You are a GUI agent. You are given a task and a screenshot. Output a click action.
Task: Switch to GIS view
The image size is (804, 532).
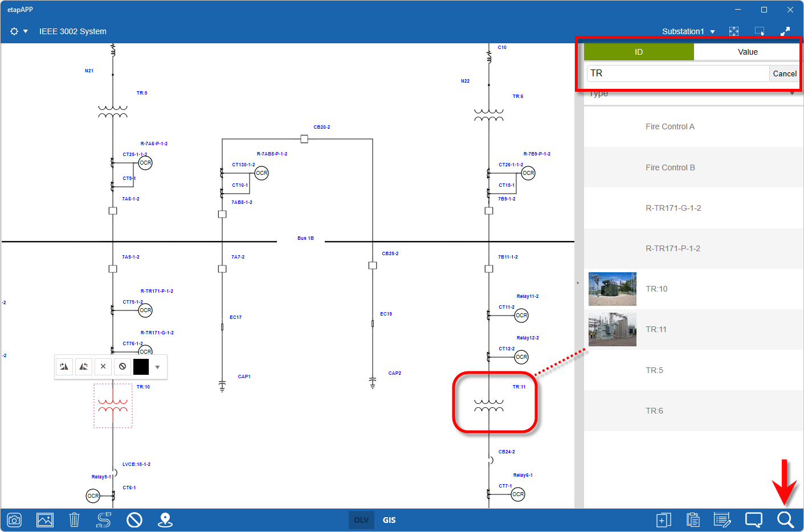(x=389, y=520)
